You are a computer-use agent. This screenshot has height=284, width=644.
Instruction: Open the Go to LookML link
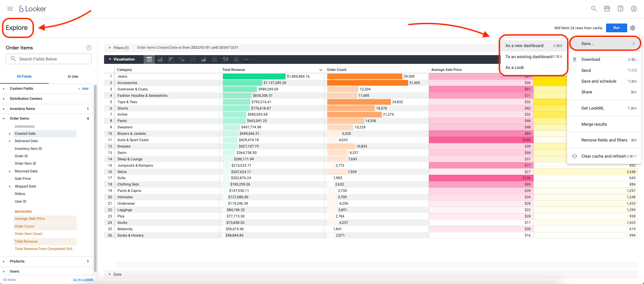pos(84,280)
